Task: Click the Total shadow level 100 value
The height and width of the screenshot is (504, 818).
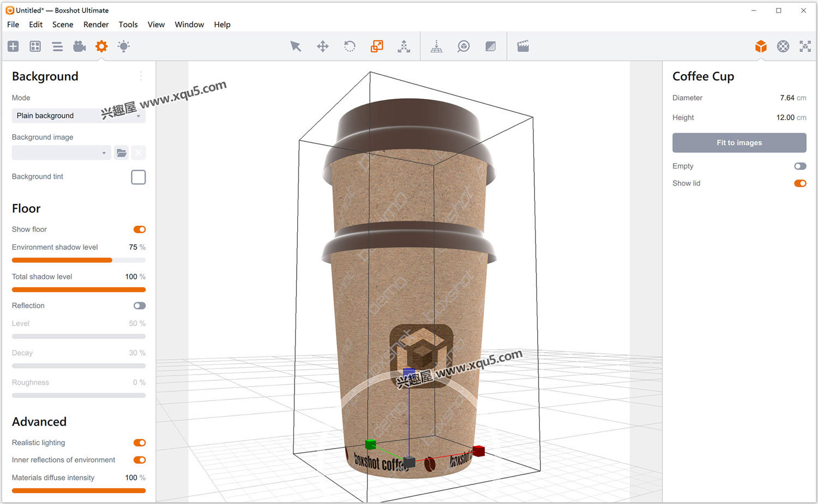Action: pos(131,277)
